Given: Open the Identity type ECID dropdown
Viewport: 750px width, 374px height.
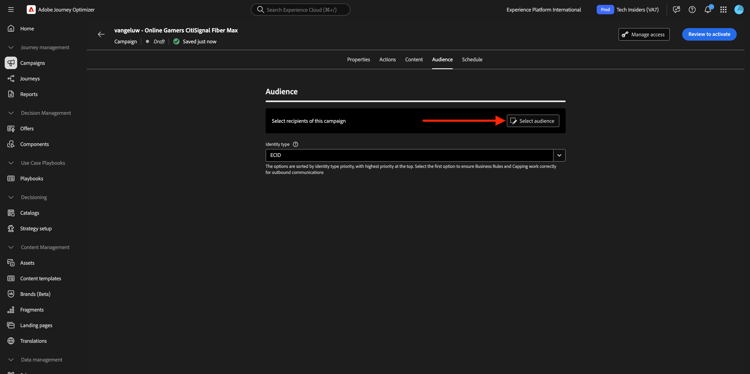Looking at the screenshot, I should tap(415, 155).
